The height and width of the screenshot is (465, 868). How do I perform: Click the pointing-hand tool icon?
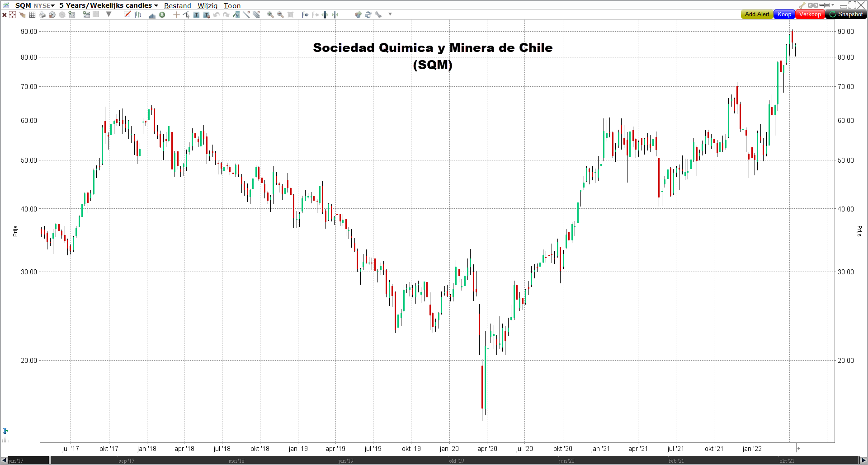(x=22, y=14)
